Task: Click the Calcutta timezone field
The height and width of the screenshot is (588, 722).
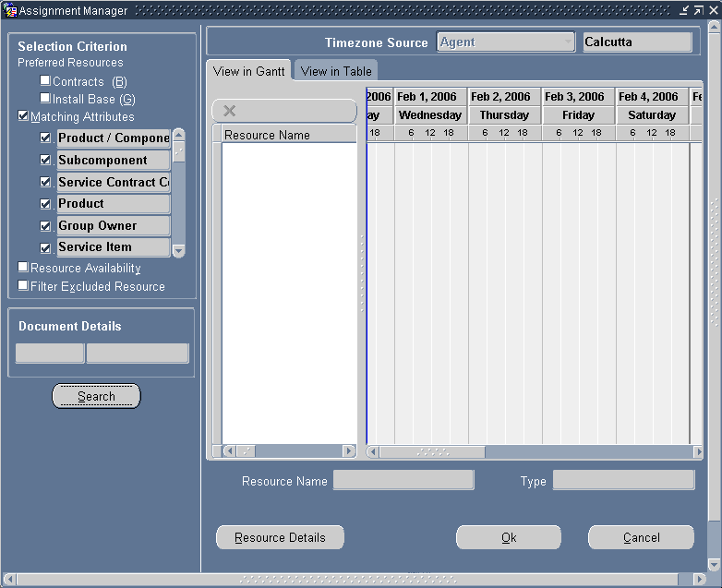Action: tap(637, 42)
